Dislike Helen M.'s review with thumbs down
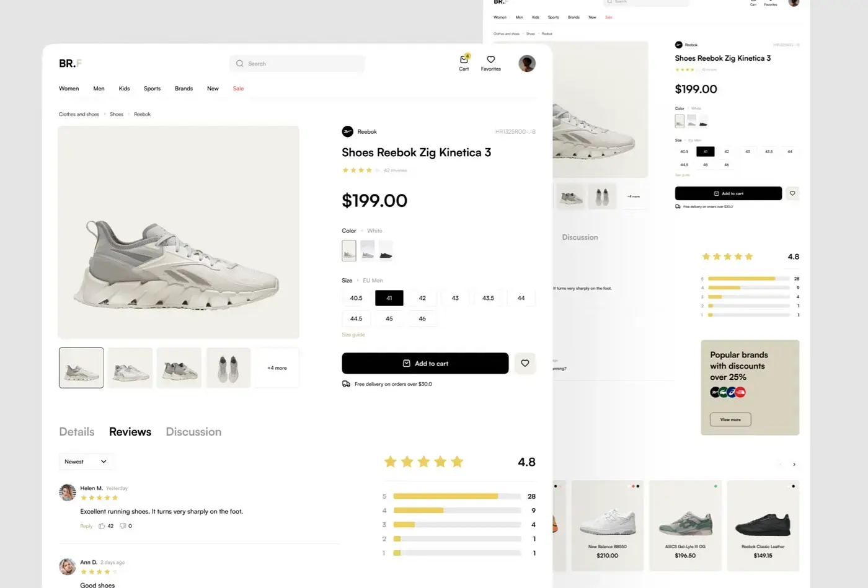 pyautogui.click(x=123, y=526)
